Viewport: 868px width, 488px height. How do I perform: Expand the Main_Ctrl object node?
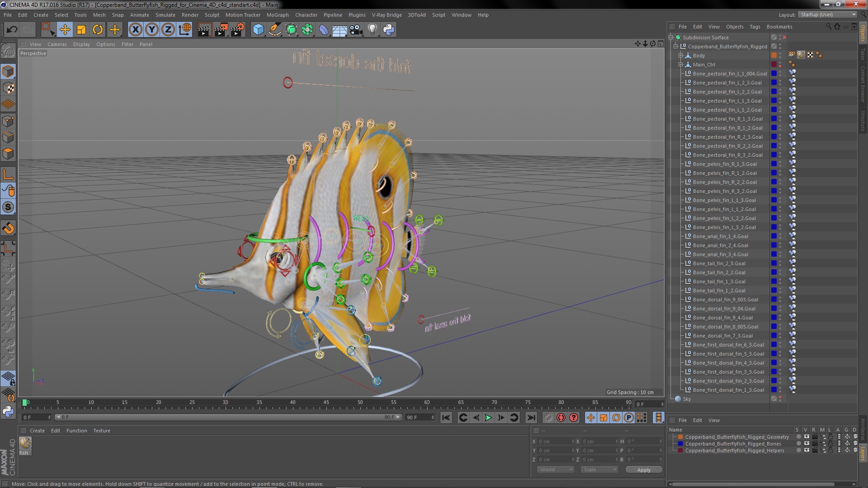tap(680, 65)
